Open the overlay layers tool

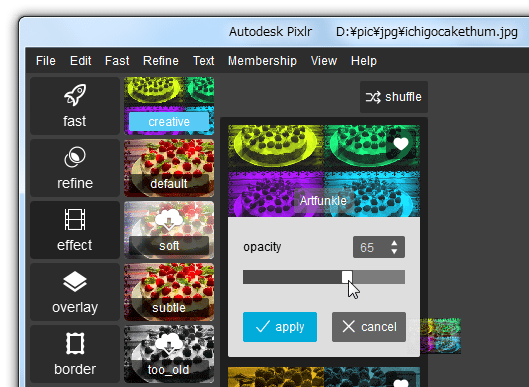tap(75, 292)
